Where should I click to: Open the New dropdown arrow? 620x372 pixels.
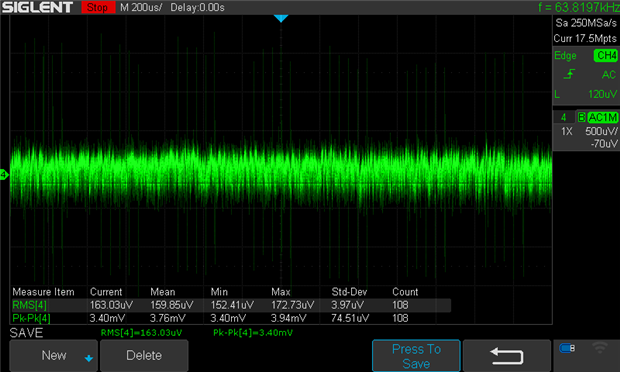coord(89,358)
